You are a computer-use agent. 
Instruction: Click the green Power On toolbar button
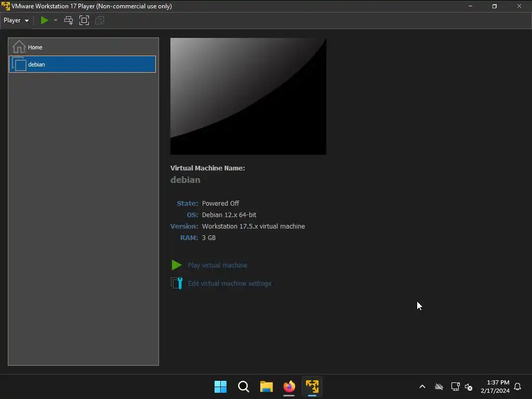point(45,20)
